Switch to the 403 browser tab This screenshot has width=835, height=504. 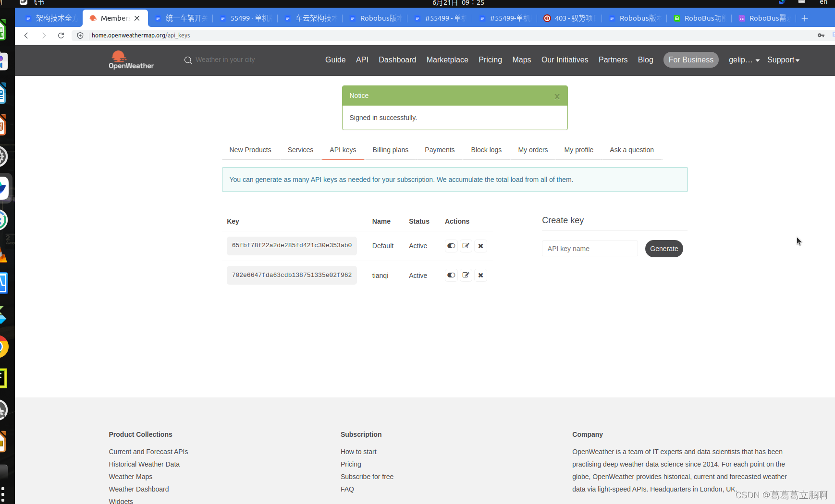tap(570, 18)
